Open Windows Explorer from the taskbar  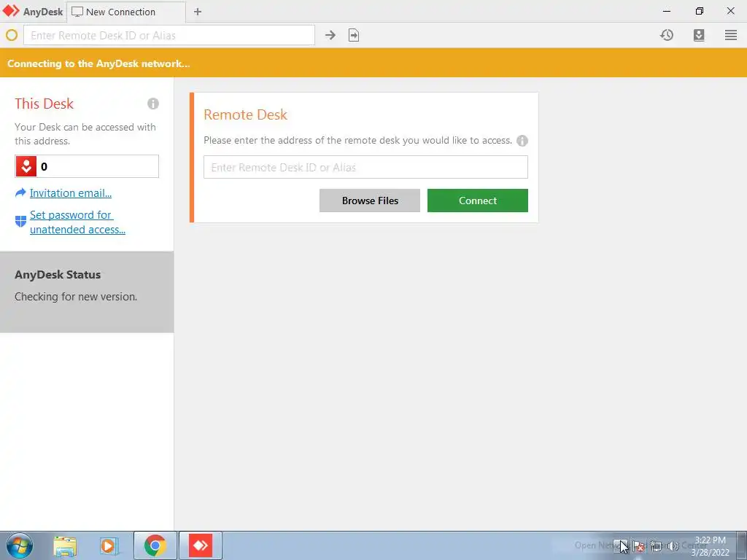(65, 545)
